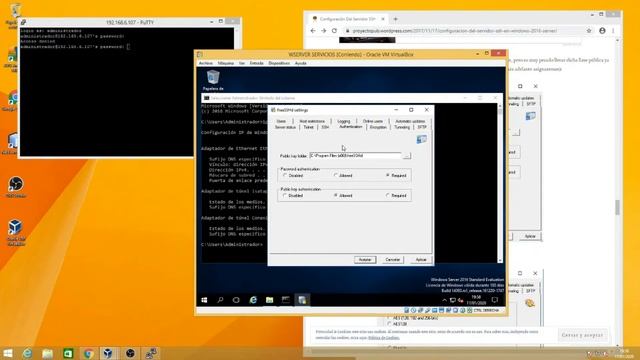Set Password authentication to Disabled
This screenshot has width=640, height=360.
coord(285,176)
